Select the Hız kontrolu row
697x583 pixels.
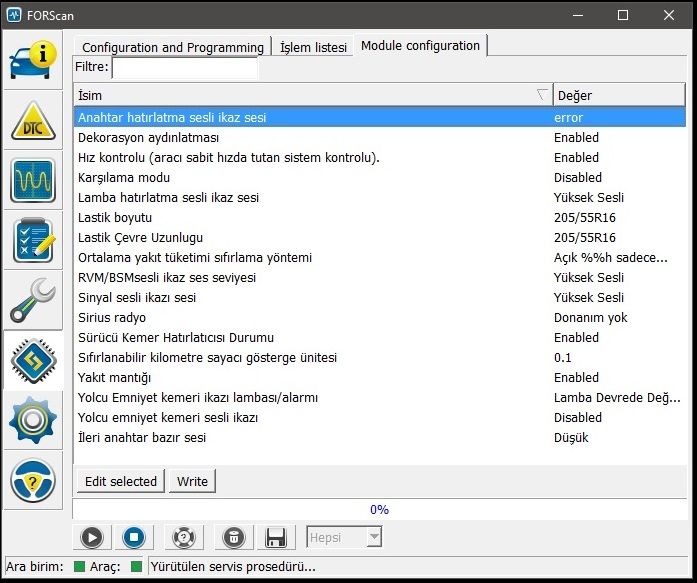[x=380, y=157]
